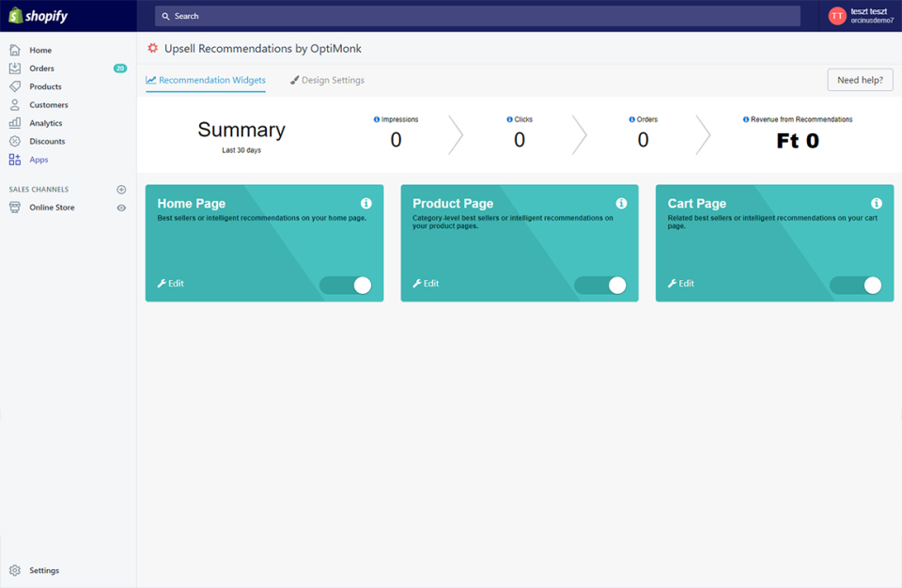
Task: Click the Settings gear icon
Action: pos(15,570)
